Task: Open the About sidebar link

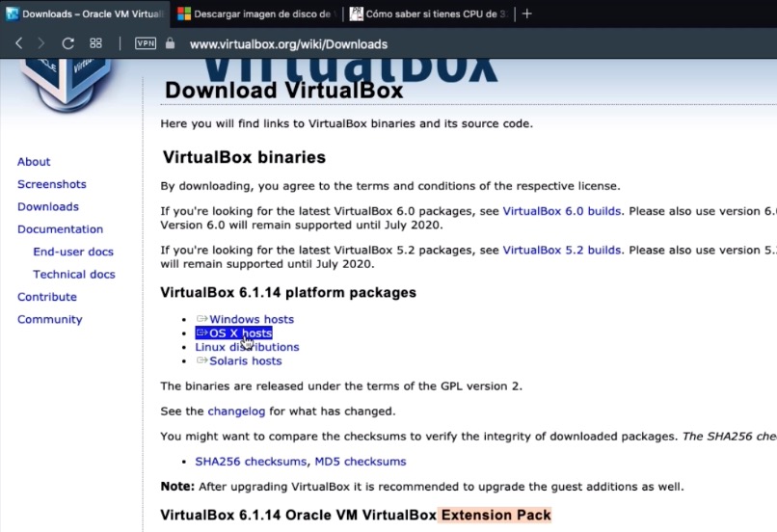Action: [x=34, y=162]
